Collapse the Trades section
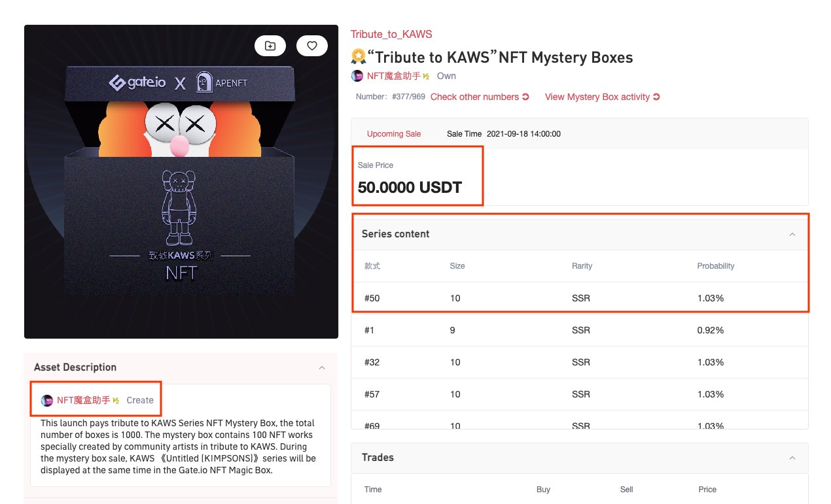 (x=792, y=458)
